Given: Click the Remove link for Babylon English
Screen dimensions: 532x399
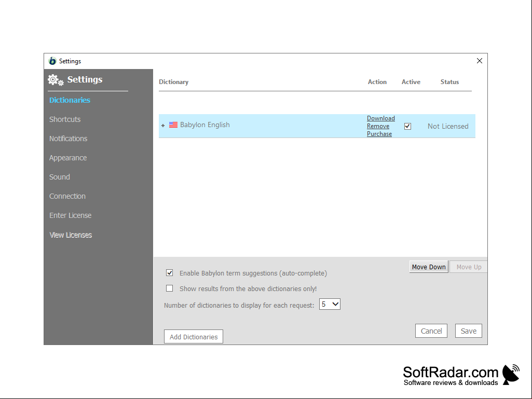Looking at the screenshot, I should [x=378, y=126].
